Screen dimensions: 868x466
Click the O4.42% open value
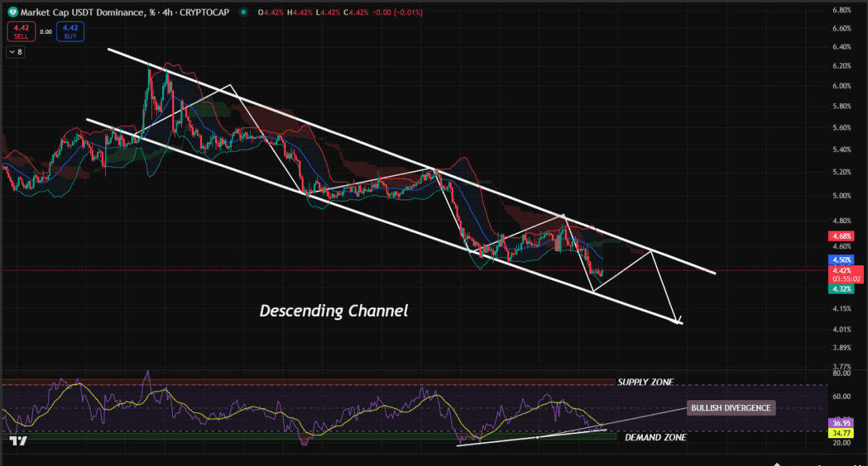(270, 12)
